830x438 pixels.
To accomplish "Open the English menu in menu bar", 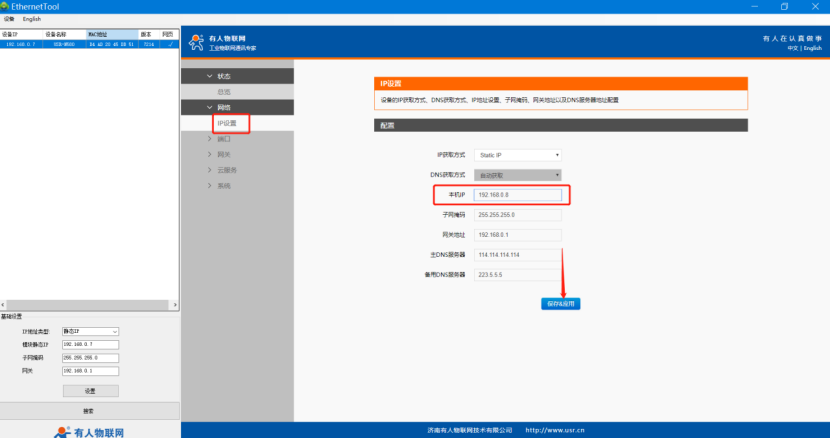I will point(32,19).
